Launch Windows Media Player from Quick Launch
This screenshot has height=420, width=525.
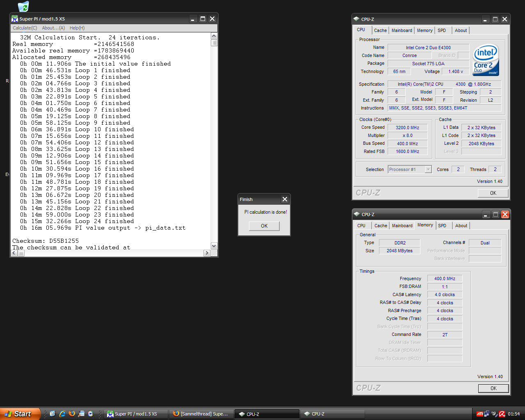(91, 414)
